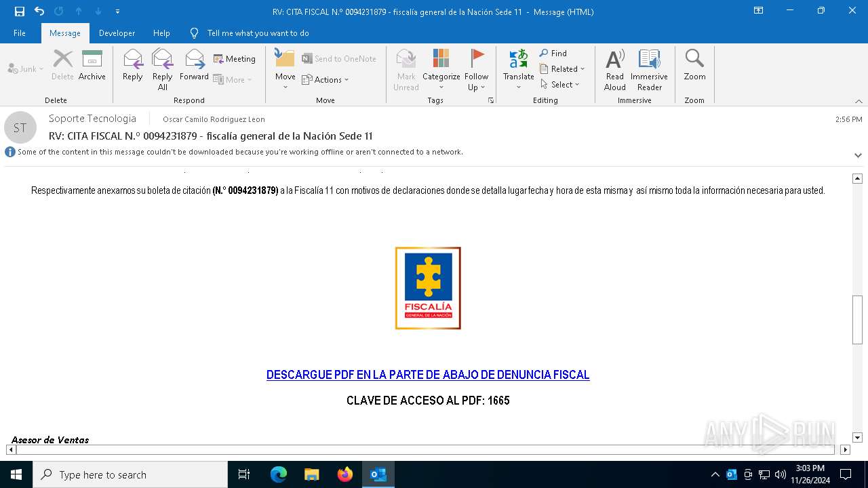Expand the message header chevron
868x488 pixels.
tap(858, 155)
